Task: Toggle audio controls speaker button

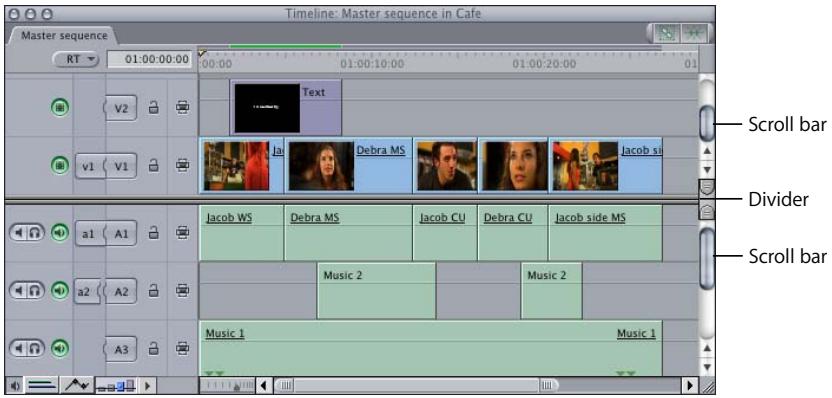Action: 14,385
